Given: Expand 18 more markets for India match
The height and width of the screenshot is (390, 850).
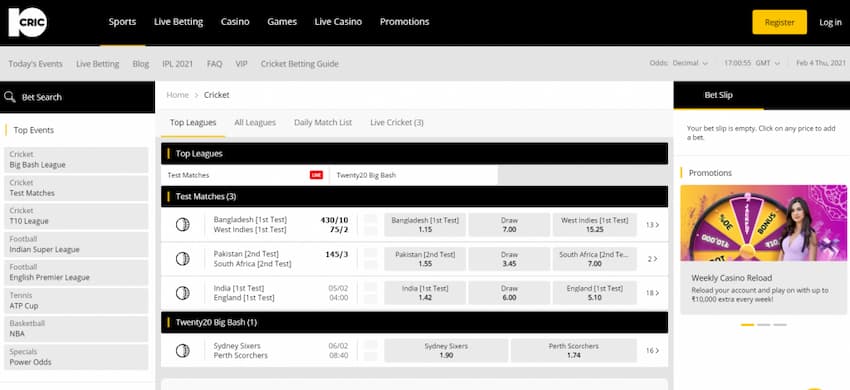Looking at the screenshot, I should (x=652, y=293).
